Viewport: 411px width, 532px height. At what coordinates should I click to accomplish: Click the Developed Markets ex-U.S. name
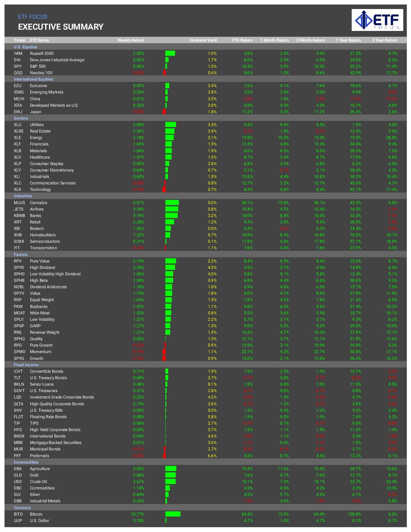pos(54,105)
